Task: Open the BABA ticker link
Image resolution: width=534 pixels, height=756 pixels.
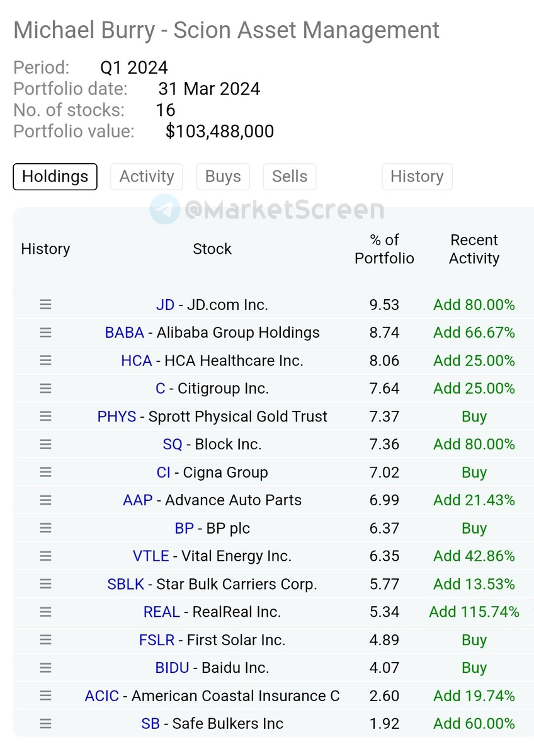Action: (x=125, y=333)
